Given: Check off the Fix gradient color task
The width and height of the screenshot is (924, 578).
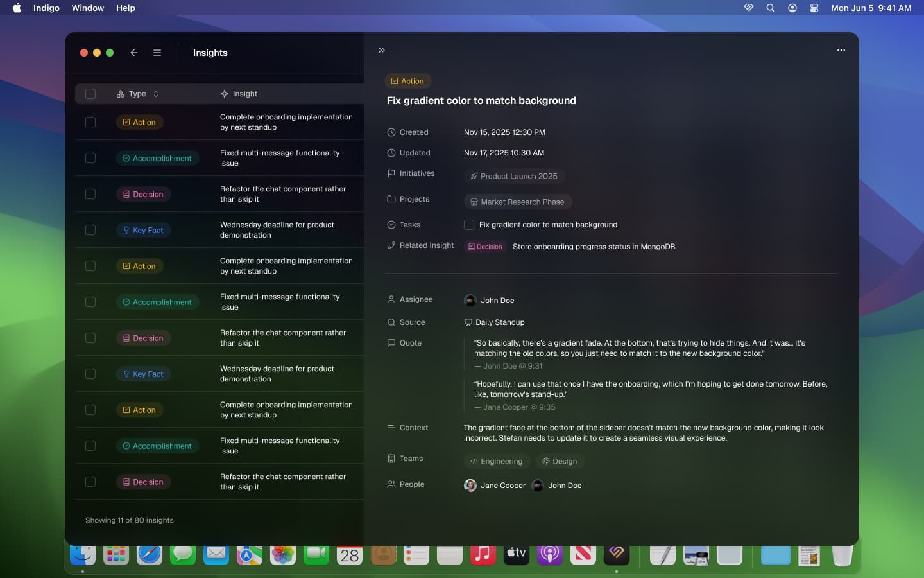Looking at the screenshot, I should tap(469, 225).
